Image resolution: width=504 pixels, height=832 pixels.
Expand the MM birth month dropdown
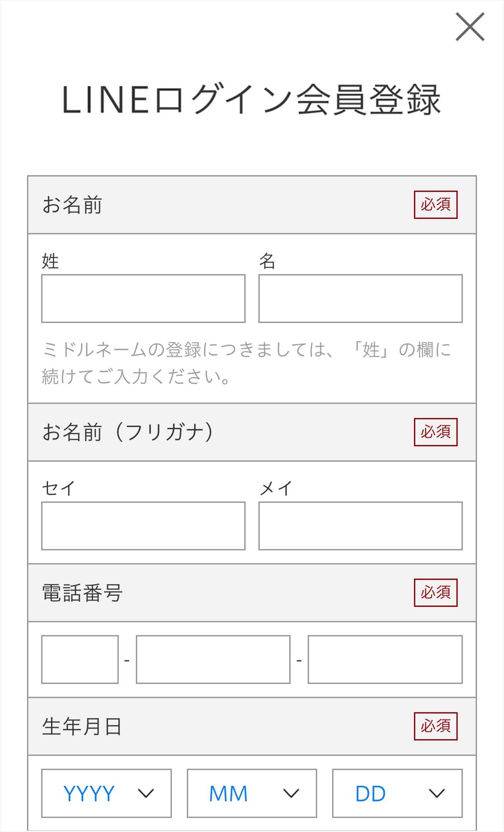coord(252,793)
